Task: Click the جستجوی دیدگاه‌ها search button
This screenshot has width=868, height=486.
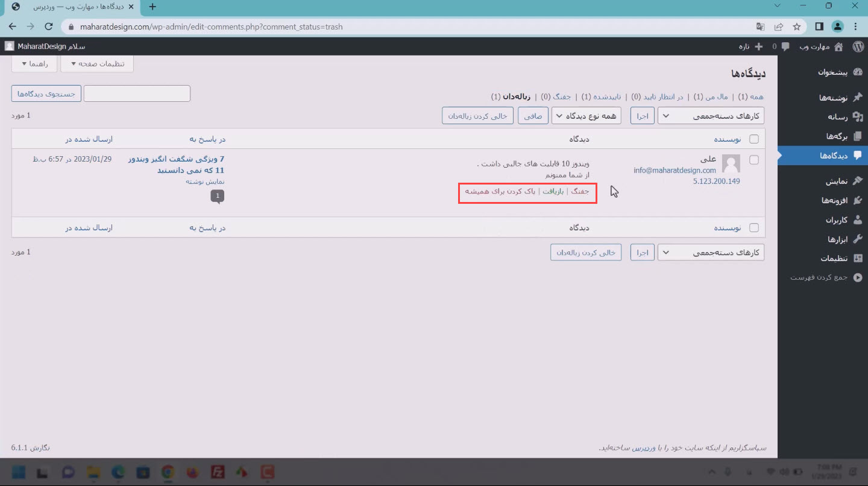Action: click(x=46, y=93)
